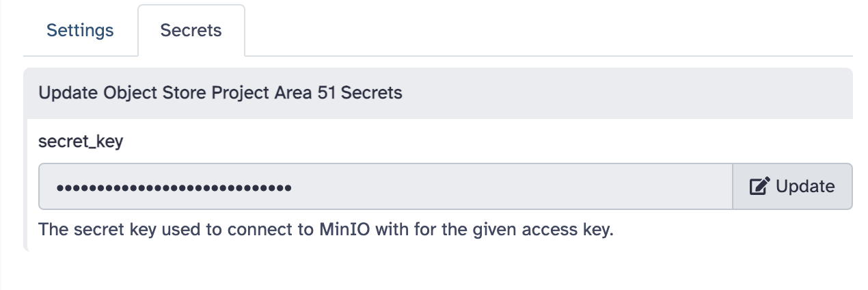Click the pencil edit icon beside Update

coord(760,186)
